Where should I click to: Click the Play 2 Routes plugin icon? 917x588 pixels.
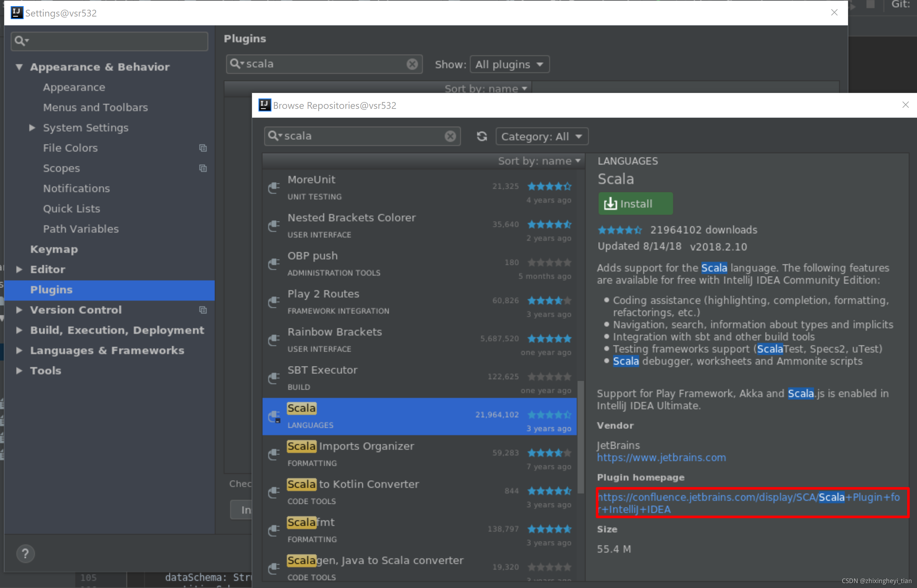(274, 302)
